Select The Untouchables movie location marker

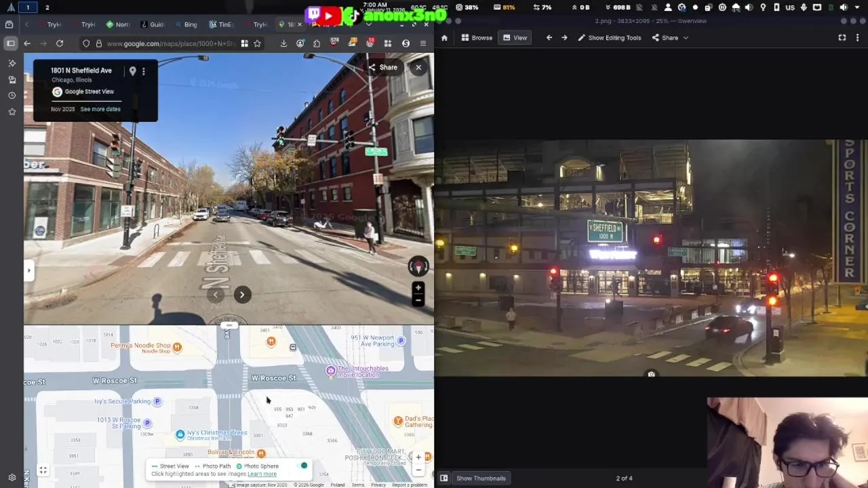point(330,370)
